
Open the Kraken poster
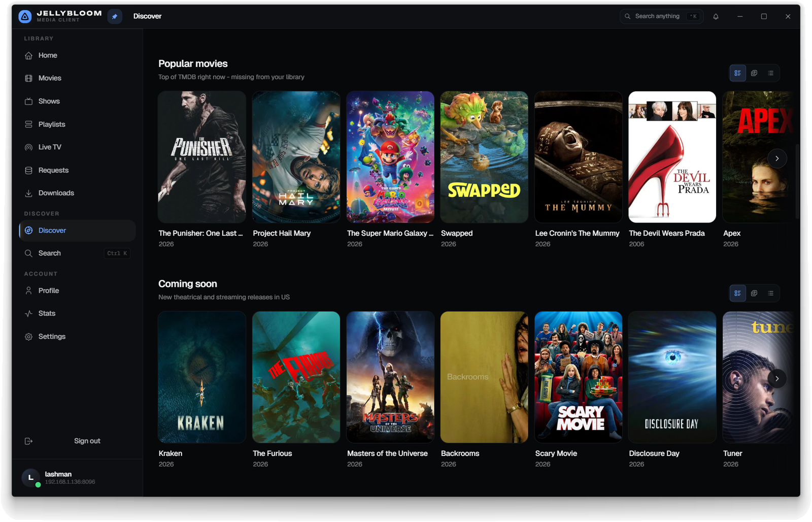tap(202, 377)
